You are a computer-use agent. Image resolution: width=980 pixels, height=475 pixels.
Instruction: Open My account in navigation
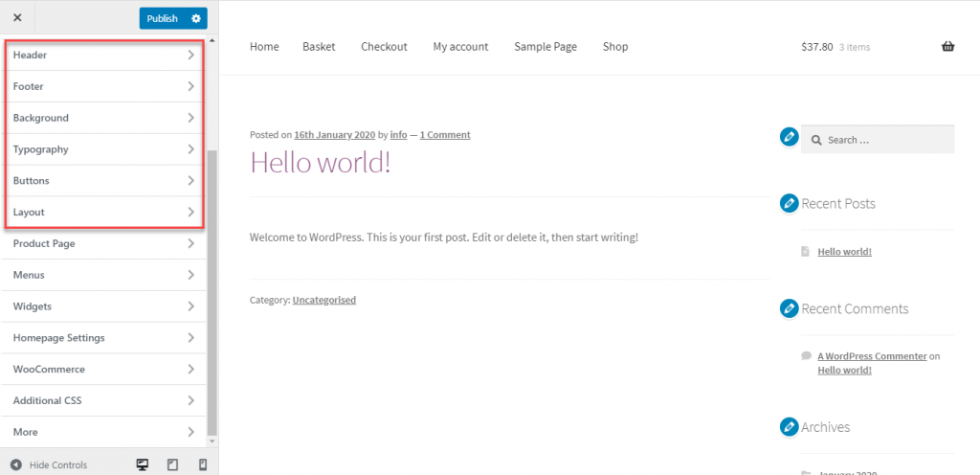pos(460,47)
